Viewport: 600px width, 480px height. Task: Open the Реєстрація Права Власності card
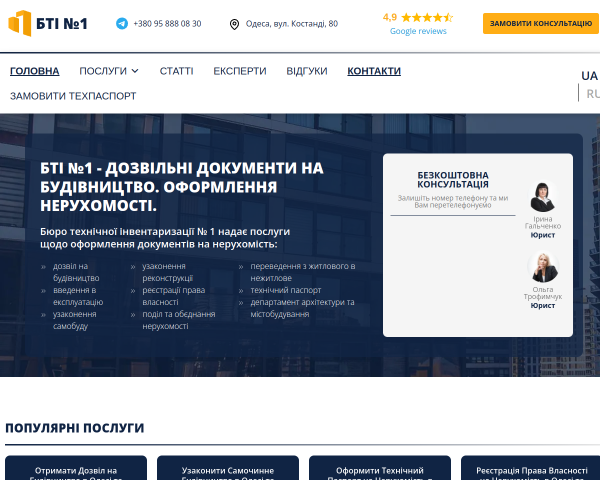tap(530, 468)
